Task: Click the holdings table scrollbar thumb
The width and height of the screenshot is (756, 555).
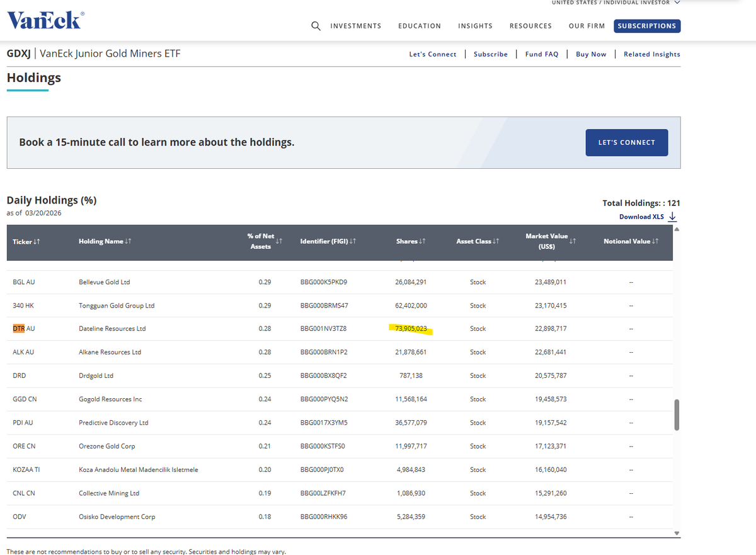Action: point(677,415)
